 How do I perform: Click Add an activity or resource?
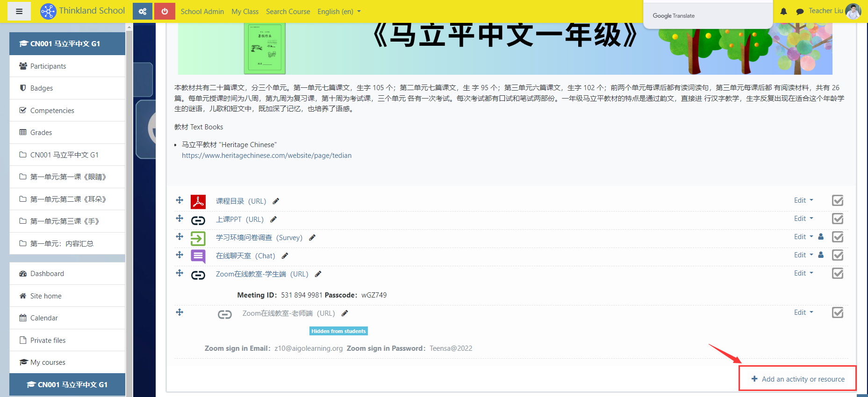pyautogui.click(x=798, y=379)
